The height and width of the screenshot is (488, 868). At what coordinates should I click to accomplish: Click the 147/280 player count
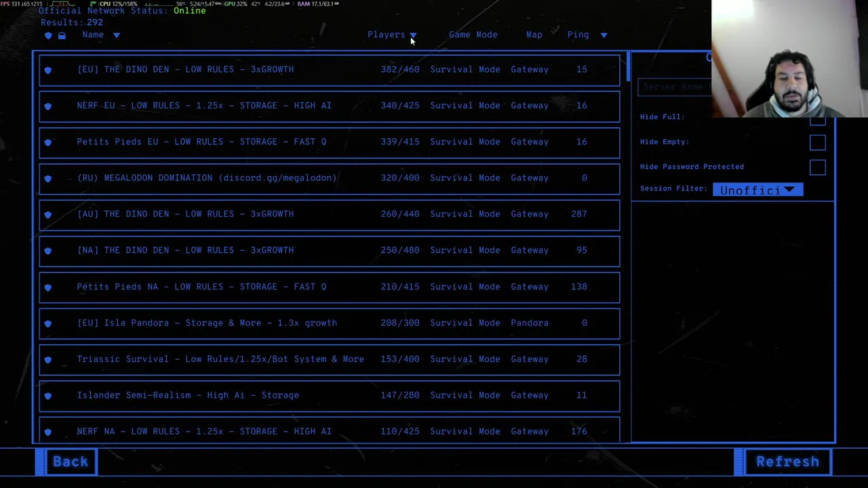(400, 395)
